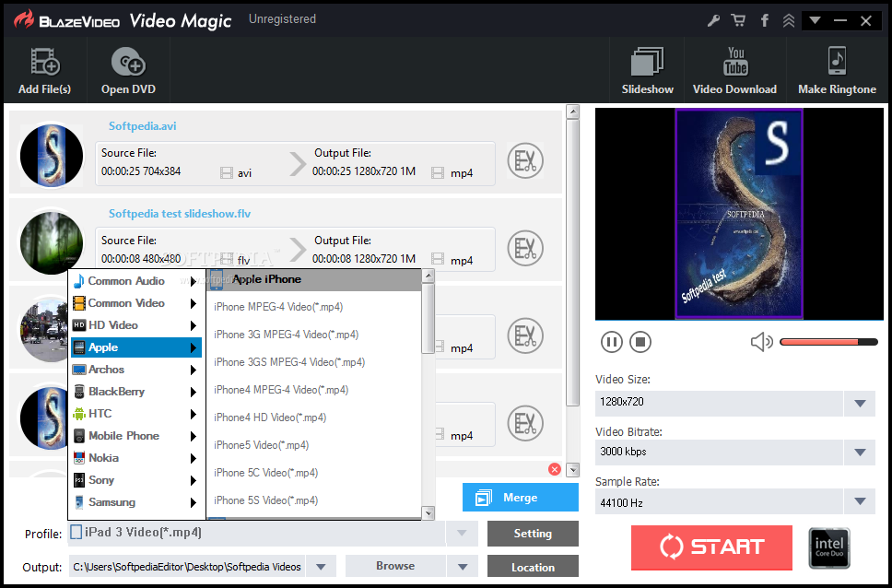
Task: Choose iPhone MPEG-4 Video(*.mp4) profile
Action: pyautogui.click(x=314, y=307)
